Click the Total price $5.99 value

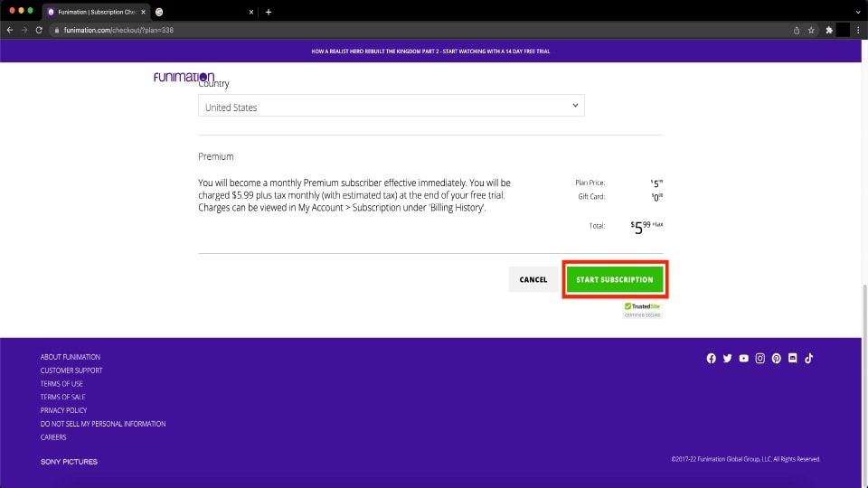646,226
